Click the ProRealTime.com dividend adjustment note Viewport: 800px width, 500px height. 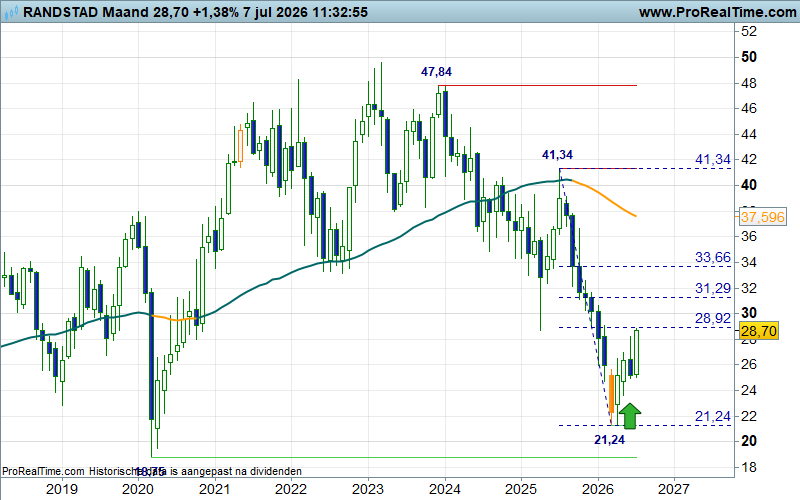point(152,471)
